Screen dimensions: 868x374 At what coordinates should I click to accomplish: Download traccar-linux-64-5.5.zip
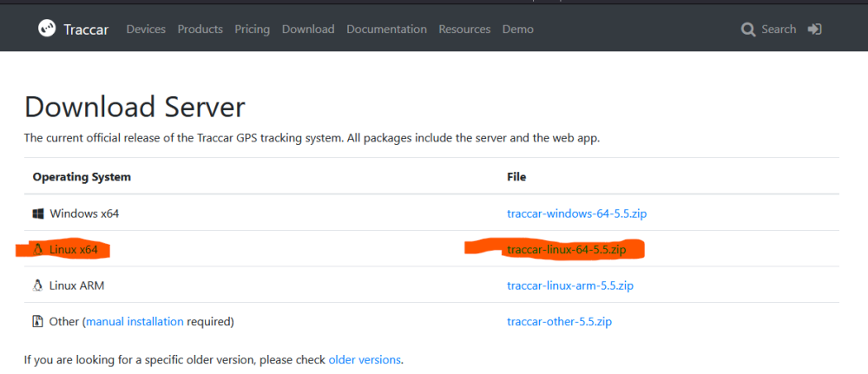coord(566,250)
